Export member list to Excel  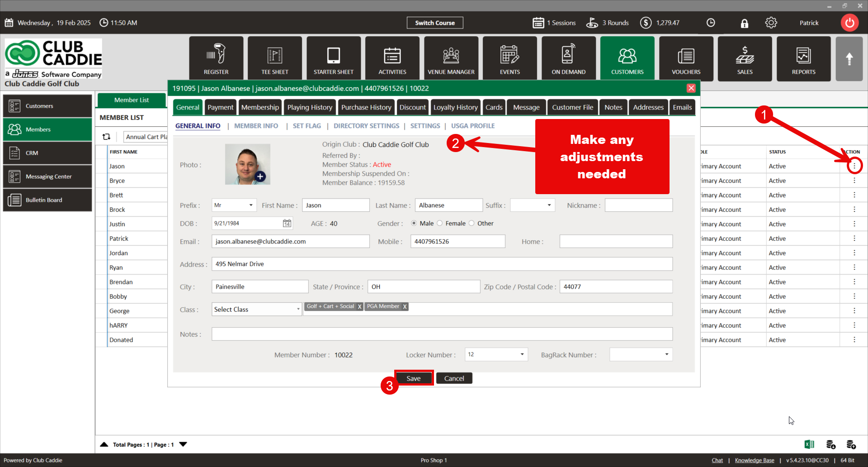tap(809, 444)
